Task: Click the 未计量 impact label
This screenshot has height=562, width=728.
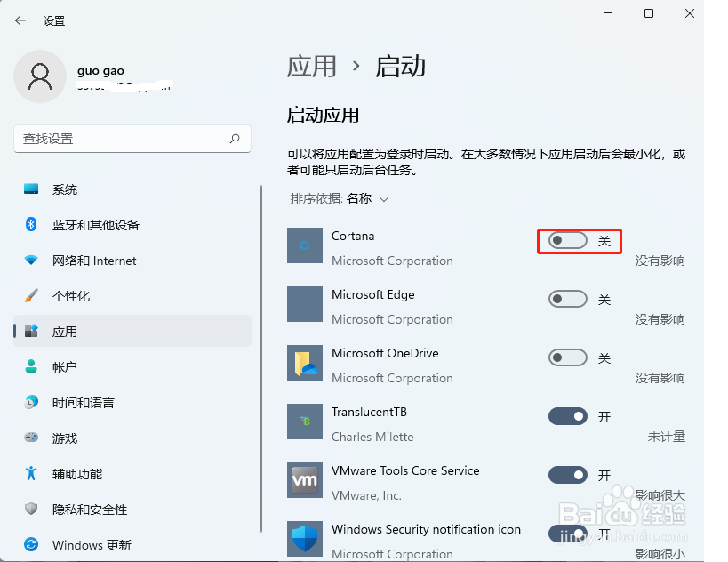Action: [667, 437]
